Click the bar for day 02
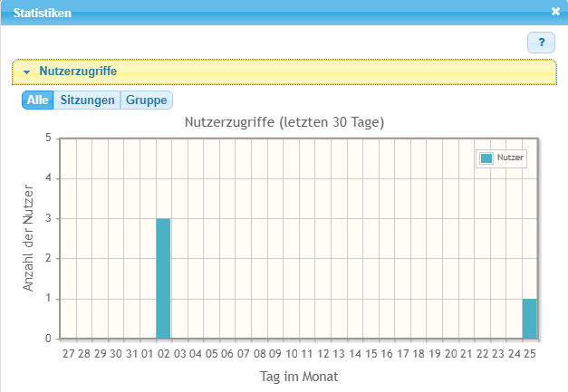Screen dimensions: 568x392 pos(163,279)
